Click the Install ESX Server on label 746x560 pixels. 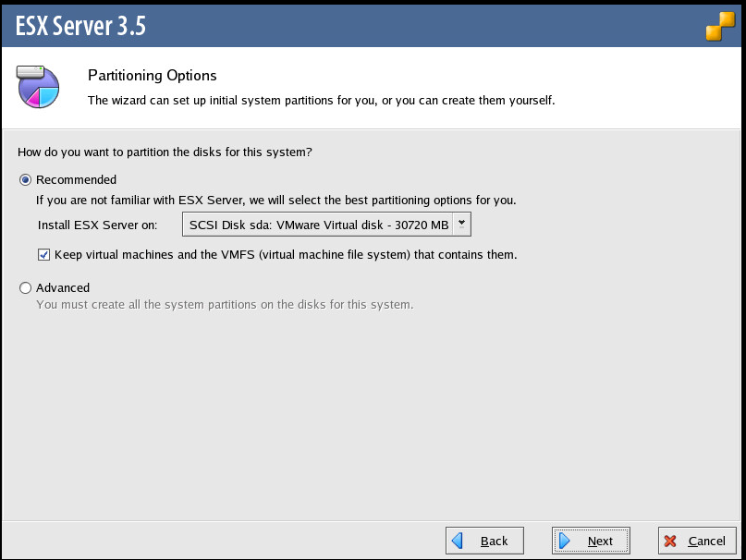pyautogui.click(x=98, y=225)
